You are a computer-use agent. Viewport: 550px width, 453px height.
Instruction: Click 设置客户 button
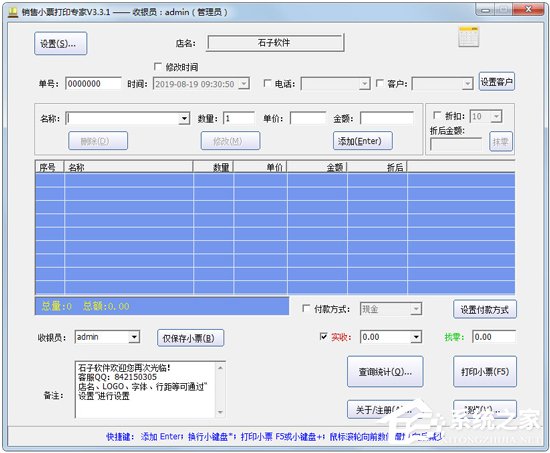pyautogui.click(x=497, y=82)
